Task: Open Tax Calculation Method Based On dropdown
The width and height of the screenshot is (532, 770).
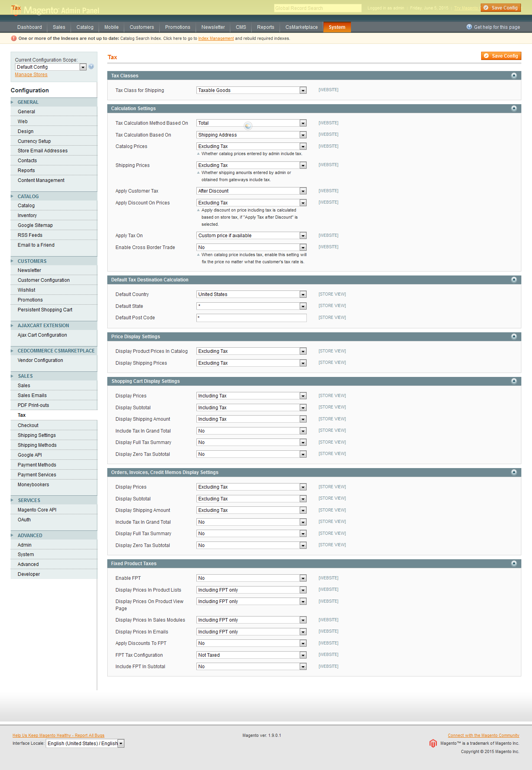Action: pos(252,123)
